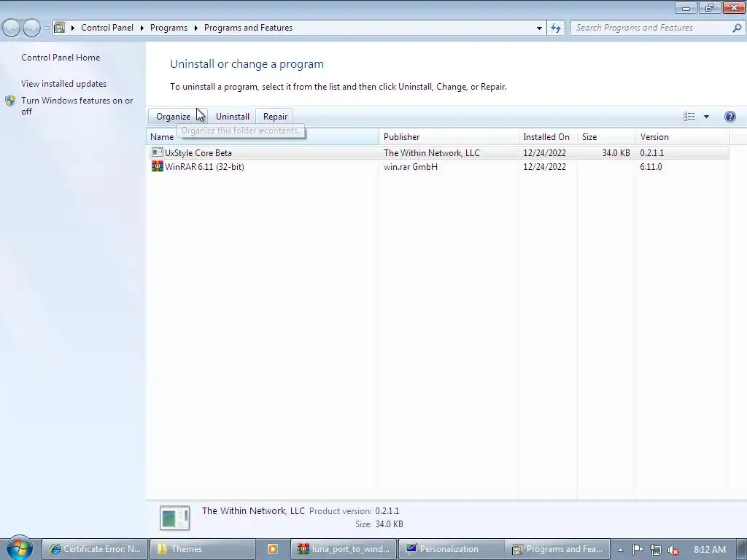The width and height of the screenshot is (747, 560).
Task: Click the Forward navigation arrow button
Action: tap(31, 28)
